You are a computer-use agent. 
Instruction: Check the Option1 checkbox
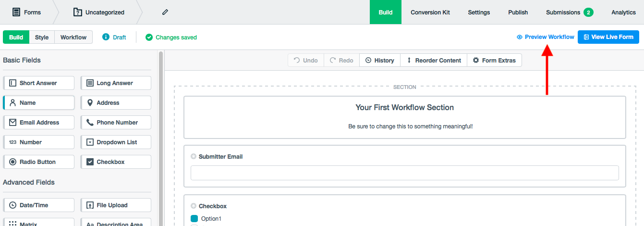194,219
